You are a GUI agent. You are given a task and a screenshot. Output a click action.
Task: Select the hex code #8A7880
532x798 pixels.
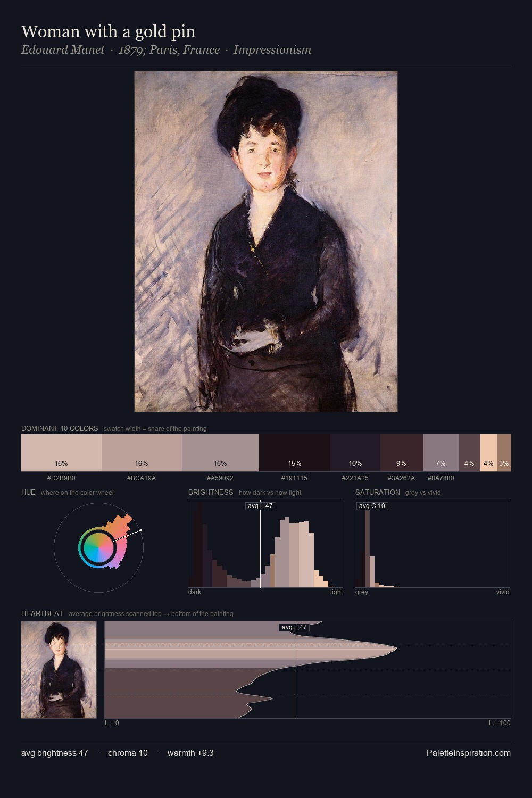(x=441, y=478)
